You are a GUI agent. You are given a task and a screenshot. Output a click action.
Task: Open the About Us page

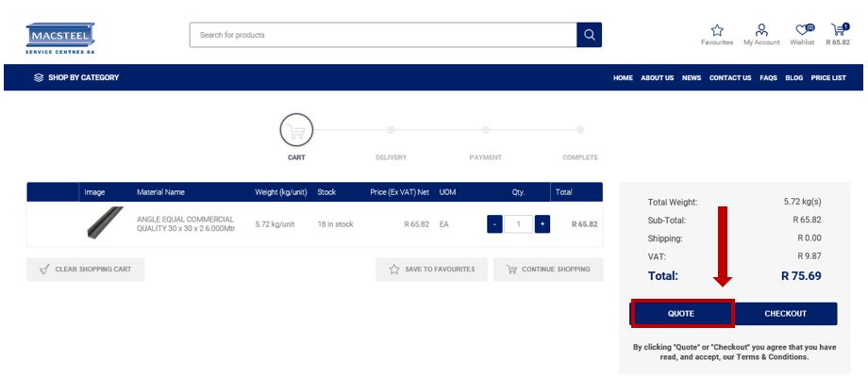[x=658, y=78]
